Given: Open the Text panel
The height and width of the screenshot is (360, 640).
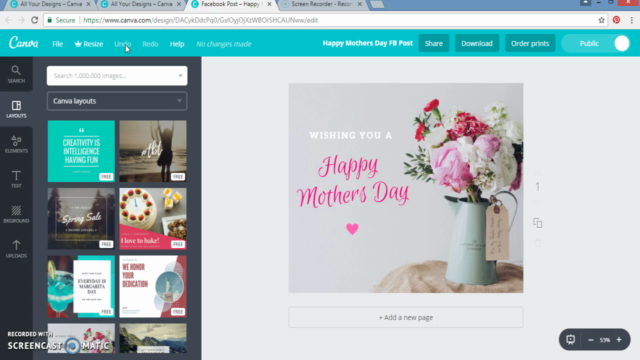Looking at the screenshot, I should click(16, 180).
